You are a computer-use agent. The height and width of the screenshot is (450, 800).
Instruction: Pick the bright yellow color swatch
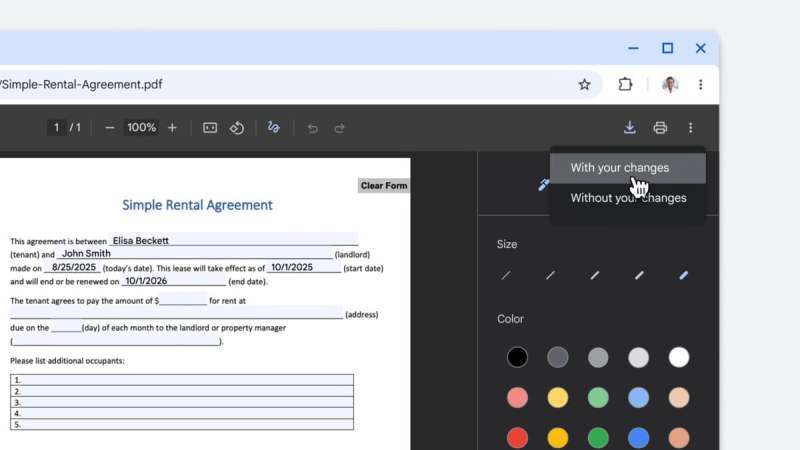coord(558,438)
